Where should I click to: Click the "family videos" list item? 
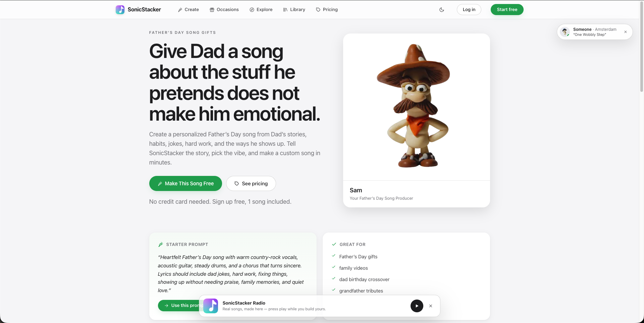pos(353,268)
